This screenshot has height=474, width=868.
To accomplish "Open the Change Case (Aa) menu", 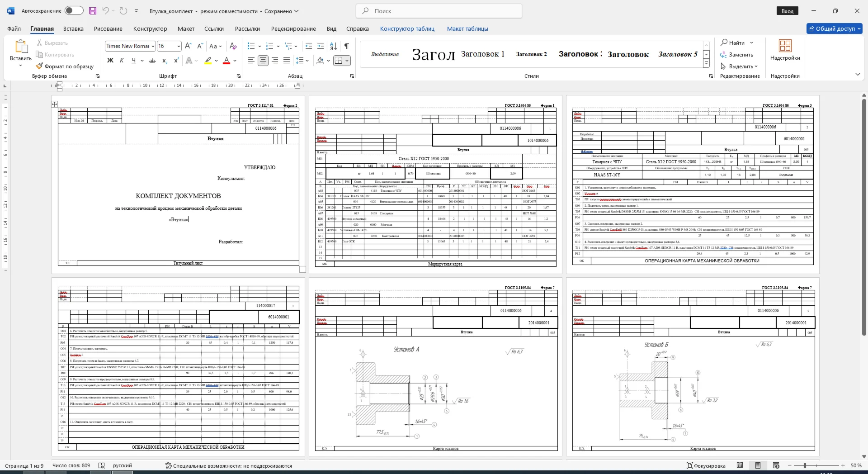I will (216, 46).
